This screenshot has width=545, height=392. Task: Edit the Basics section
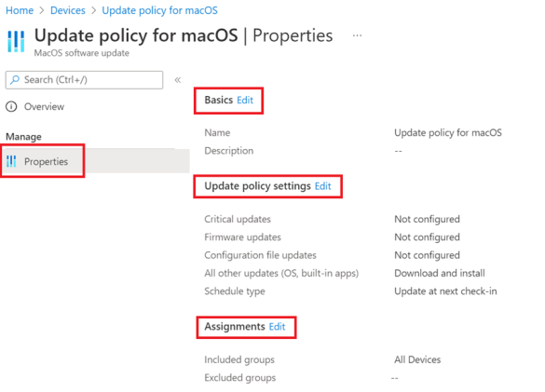245,100
